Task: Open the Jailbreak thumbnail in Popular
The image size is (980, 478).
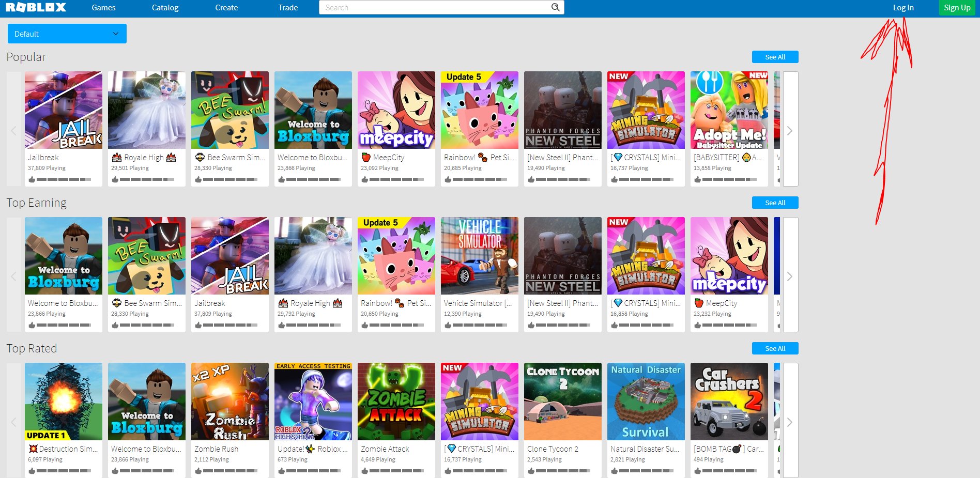Action: (x=64, y=110)
